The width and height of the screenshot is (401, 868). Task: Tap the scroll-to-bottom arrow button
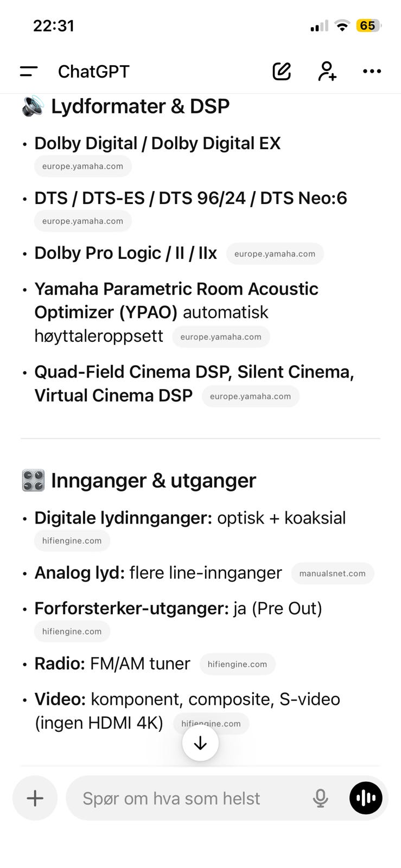(200, 743)
